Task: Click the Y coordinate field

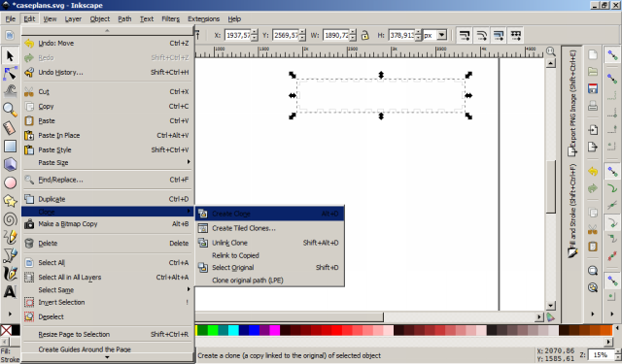Action: [x=286, y=35]
